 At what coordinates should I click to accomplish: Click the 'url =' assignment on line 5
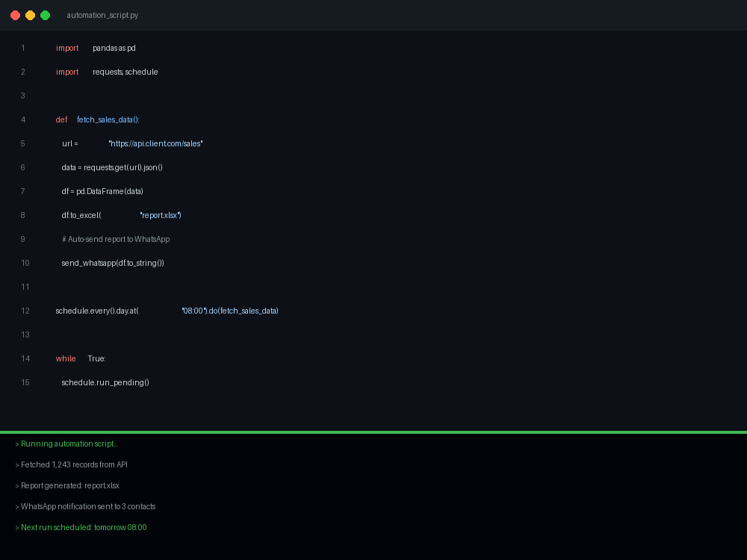pos(70,143)
